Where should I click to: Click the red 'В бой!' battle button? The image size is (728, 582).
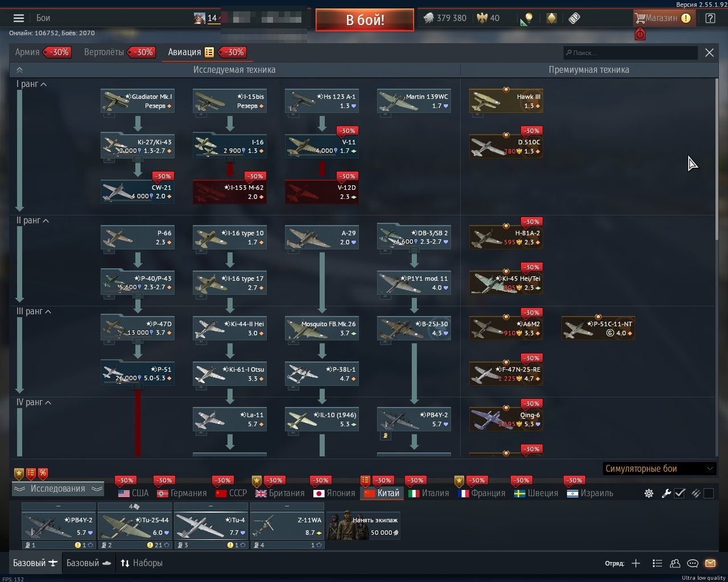click(x=365, y=20)
